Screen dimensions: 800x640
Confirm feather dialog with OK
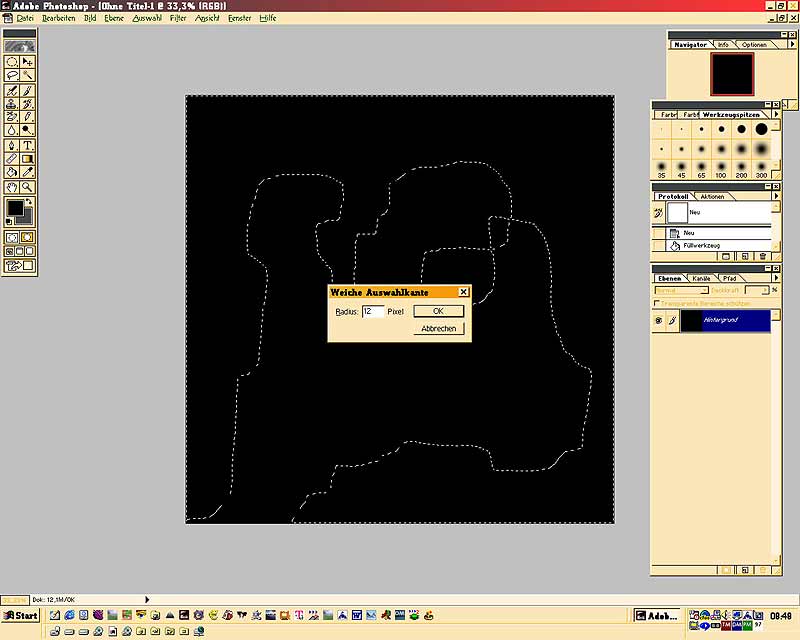coord(438,312)
